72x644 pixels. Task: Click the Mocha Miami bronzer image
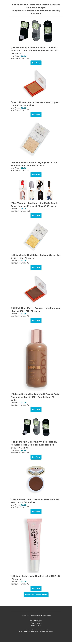(x=36, y=289)
